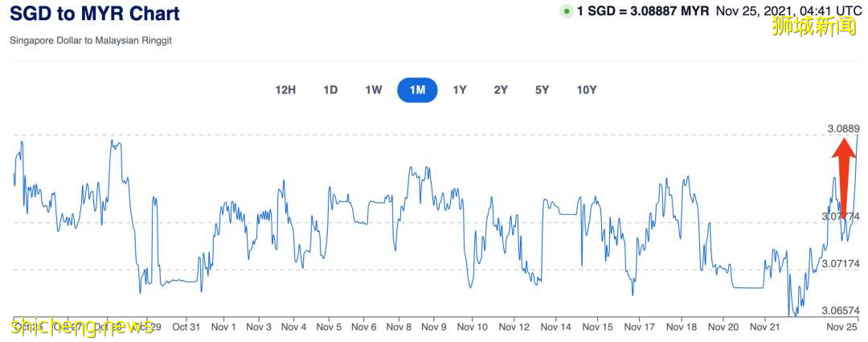Click the SGD to MYR Chart title

(x=95, y=14)
